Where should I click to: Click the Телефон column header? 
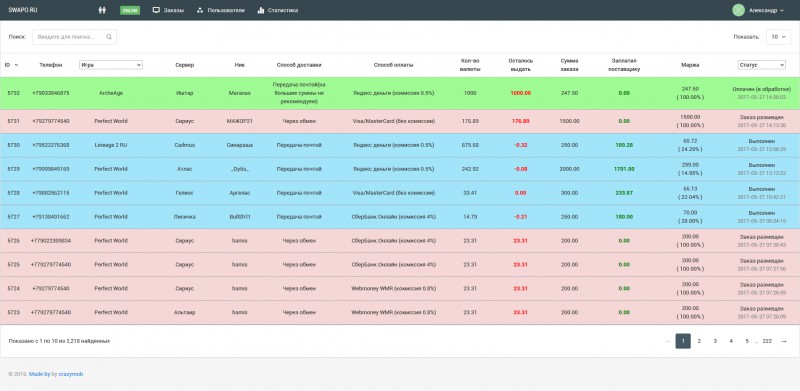pos(51,65)
